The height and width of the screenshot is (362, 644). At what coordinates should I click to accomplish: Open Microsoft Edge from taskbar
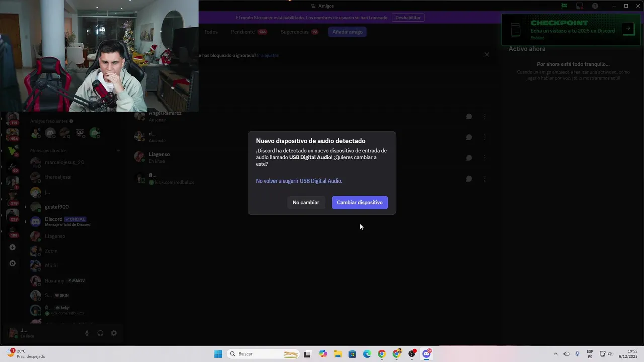pyautogui.click(x=367, y=354)
